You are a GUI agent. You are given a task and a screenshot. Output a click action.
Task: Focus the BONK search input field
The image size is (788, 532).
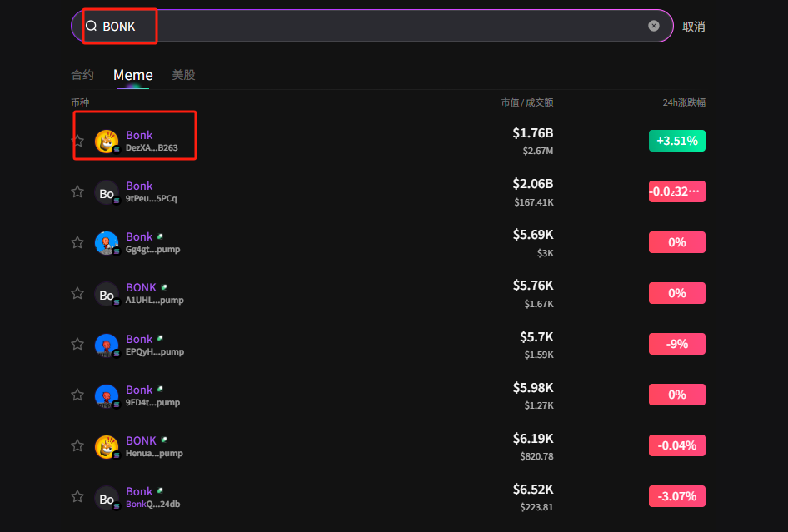click(372, 26)
